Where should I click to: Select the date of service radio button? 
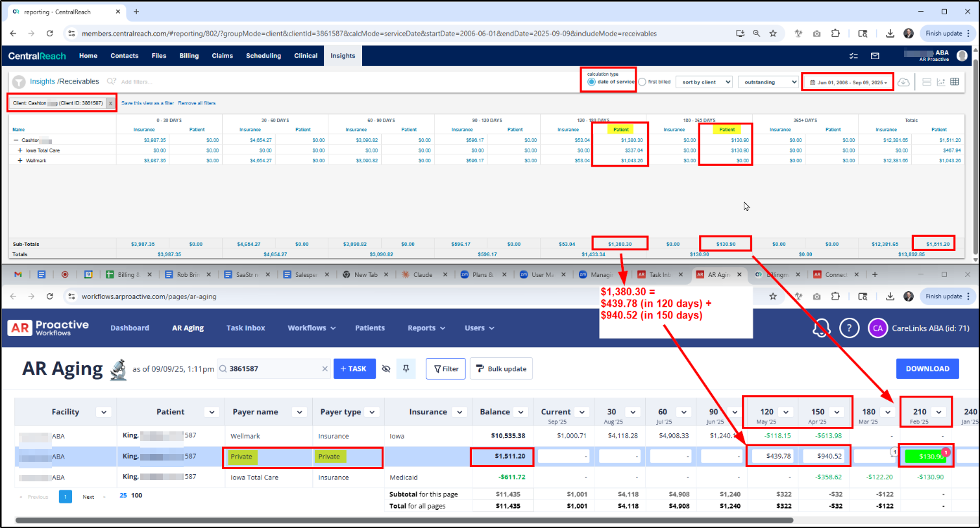tap(591, 82)
